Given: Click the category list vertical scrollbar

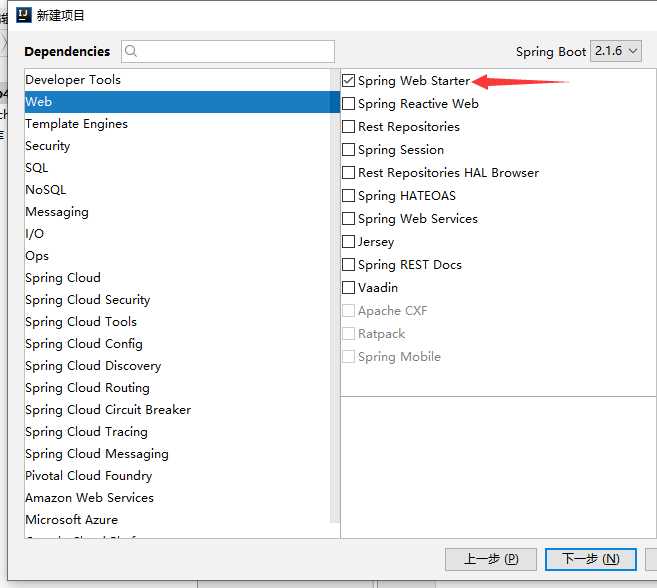Looking at the screenshot, I should (x=334, y=297).
